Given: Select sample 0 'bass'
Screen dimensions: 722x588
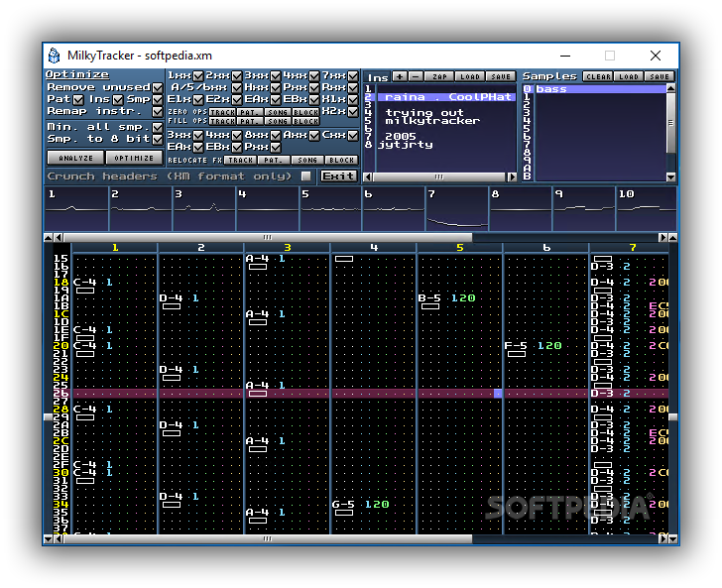Looking at the screenshot, I should point(599,89).
